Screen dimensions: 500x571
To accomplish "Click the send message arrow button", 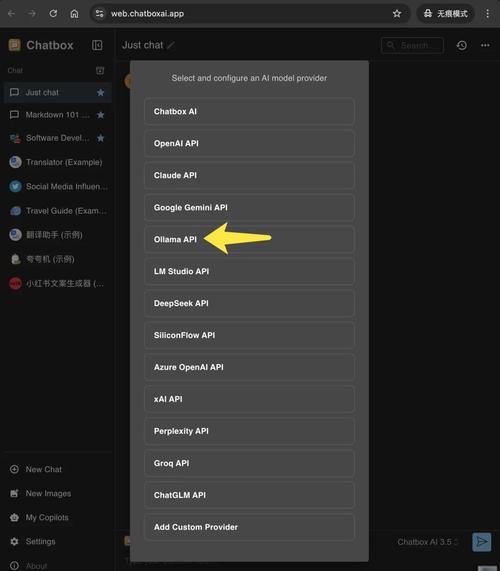I will [481, 542].
